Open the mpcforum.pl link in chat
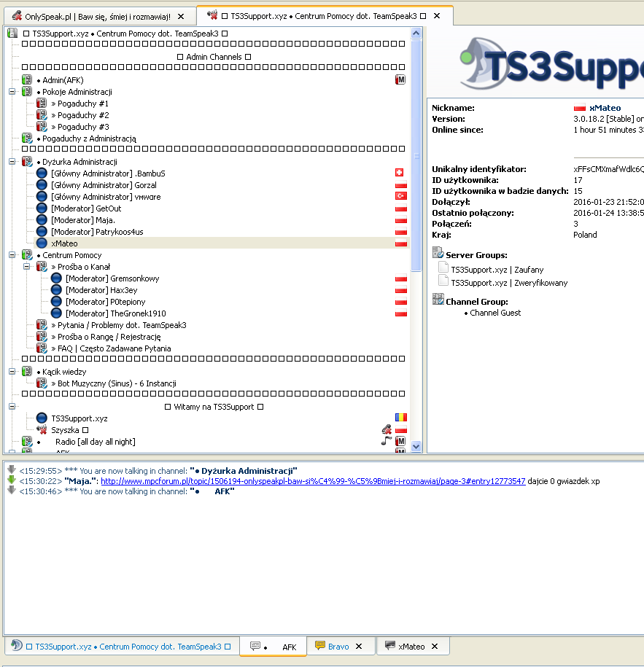 [x=313, y=481]
